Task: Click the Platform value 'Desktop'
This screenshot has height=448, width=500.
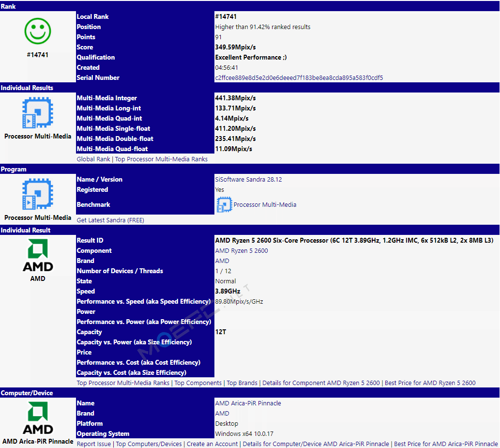Action: [227, 423]
